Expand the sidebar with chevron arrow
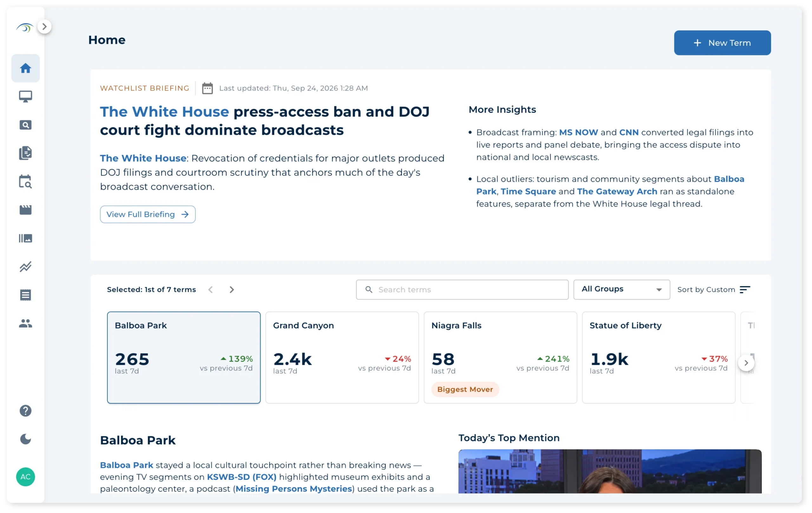The width and height of the screenshot is (812, 513). pyautogui.click(x=44, y=27)
